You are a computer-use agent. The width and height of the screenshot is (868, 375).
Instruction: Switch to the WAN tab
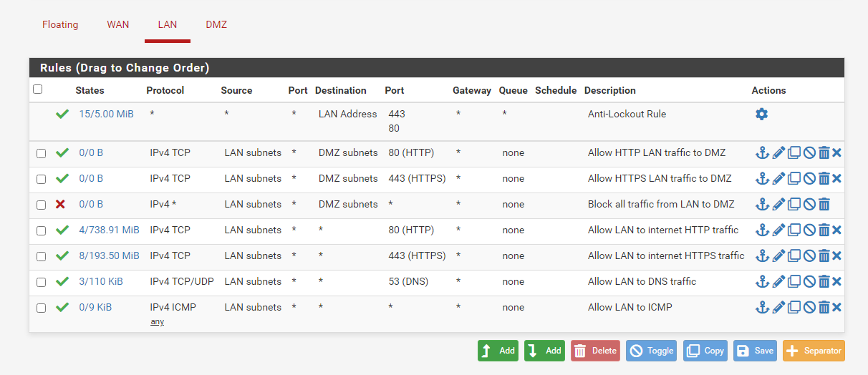point(118,24)
